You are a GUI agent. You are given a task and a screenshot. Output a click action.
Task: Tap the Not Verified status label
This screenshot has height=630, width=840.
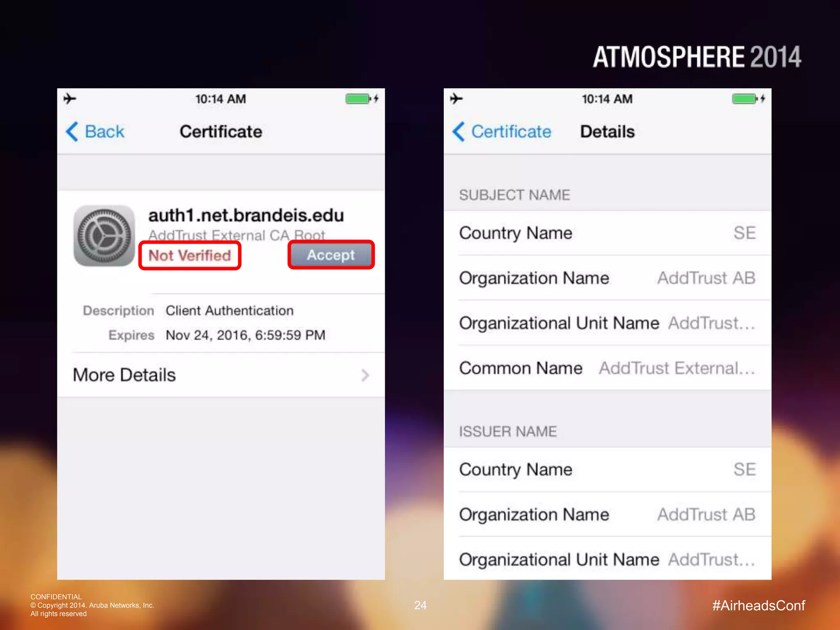click(x=189, y=256)
